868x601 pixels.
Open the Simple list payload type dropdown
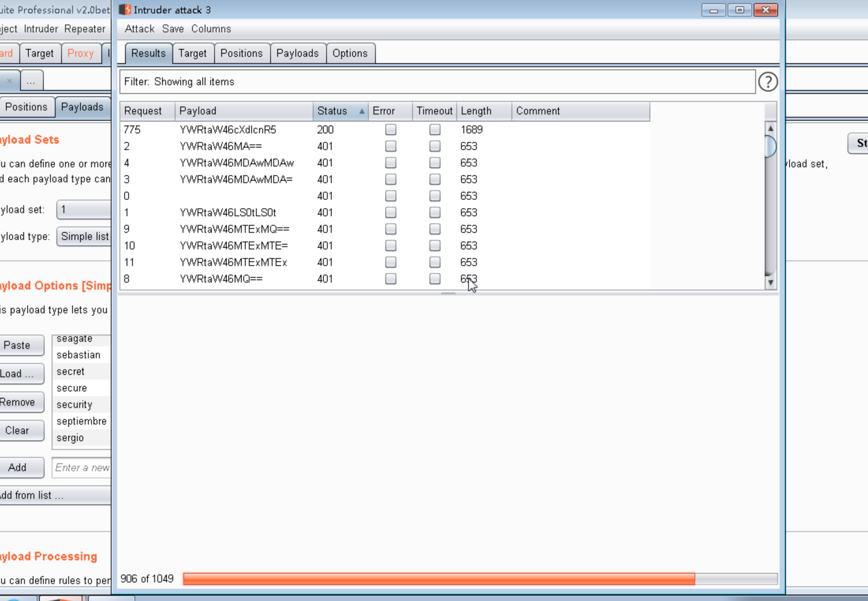[x=84, y=236]
